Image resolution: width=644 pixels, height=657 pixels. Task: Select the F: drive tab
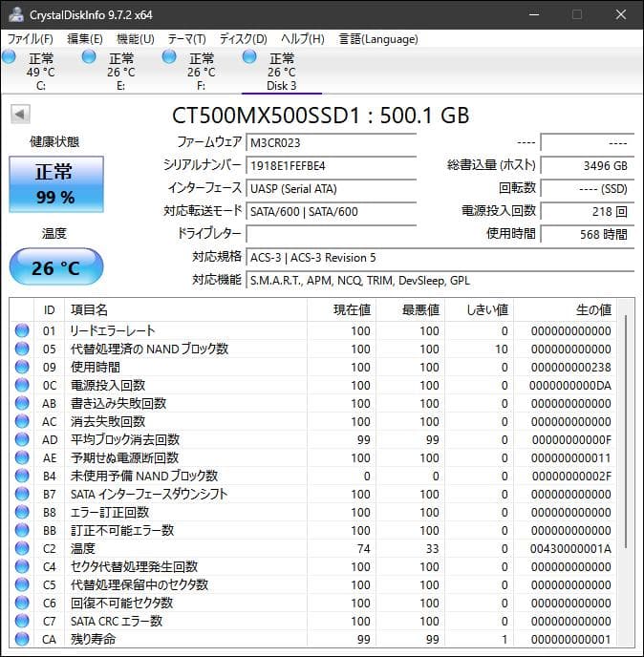201,71
